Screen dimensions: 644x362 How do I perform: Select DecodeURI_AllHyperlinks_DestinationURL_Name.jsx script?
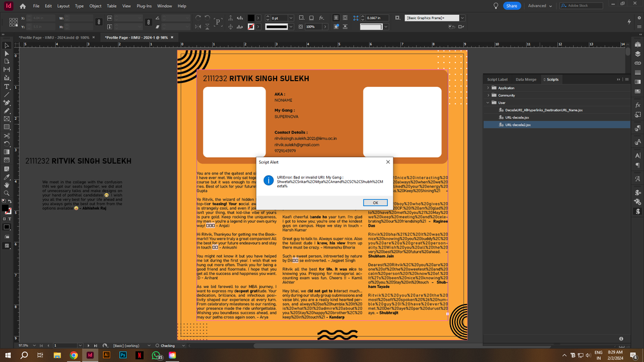(x=543, y=110)
